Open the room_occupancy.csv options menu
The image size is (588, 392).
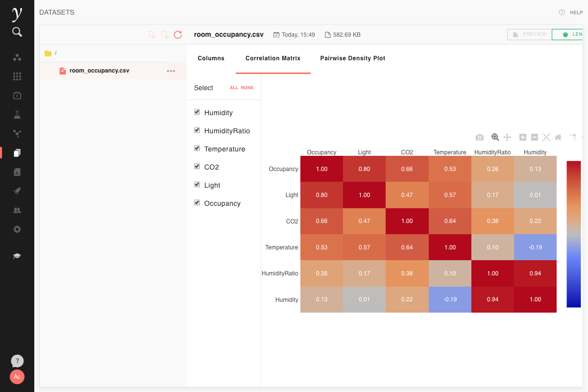coord(171,71)
